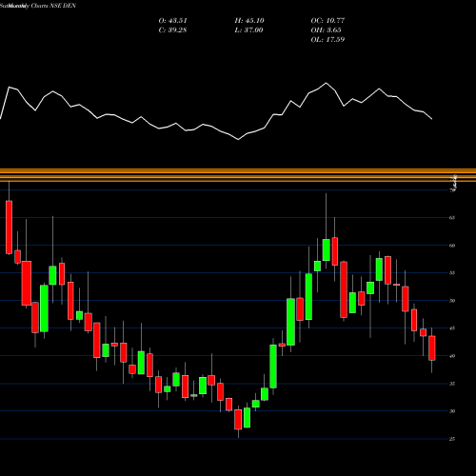Image resolution: width=476 pixels, height=476 pixels.
Task: Click the 'OL: 17.59' reading
Action: tap(327, 40)
